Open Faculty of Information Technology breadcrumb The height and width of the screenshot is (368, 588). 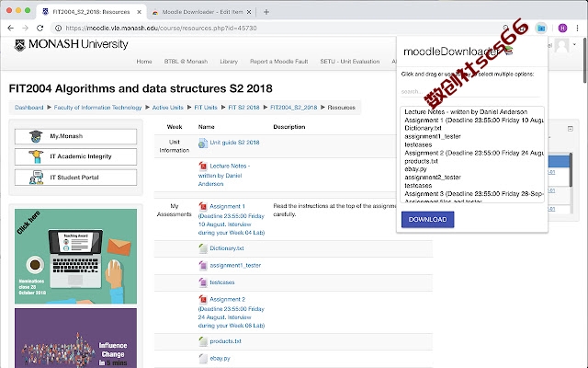(x=98, y=108)
